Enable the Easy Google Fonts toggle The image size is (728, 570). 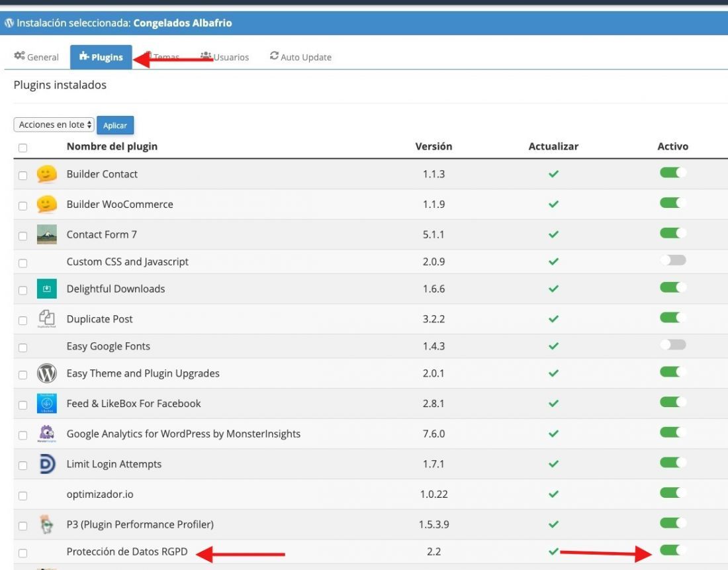pyautogui.click(x=673, y=345)
